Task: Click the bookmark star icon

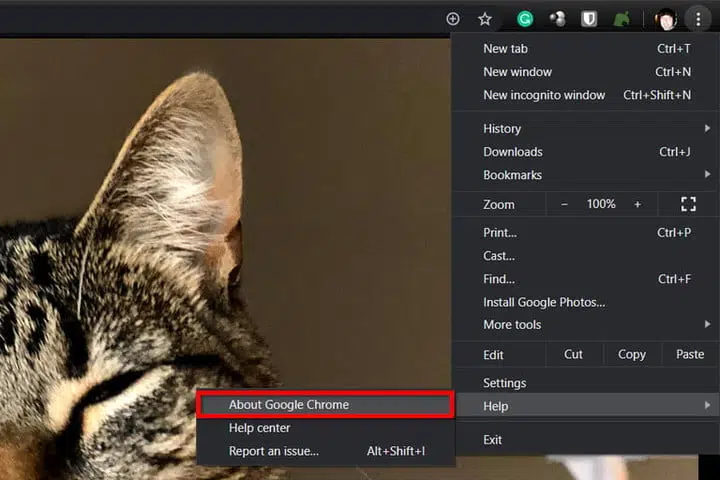Action: pyautogui.click(x=485, y=19)
